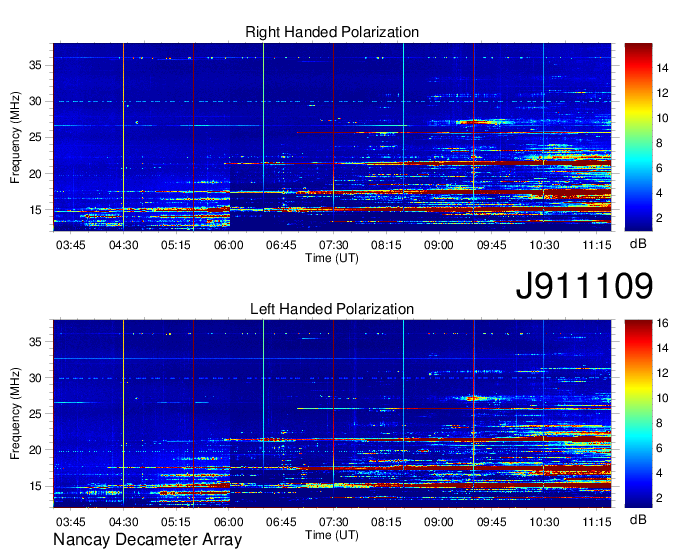Click the 05:15 tick on the Left Handed time axis

click(x=176, y=522)
